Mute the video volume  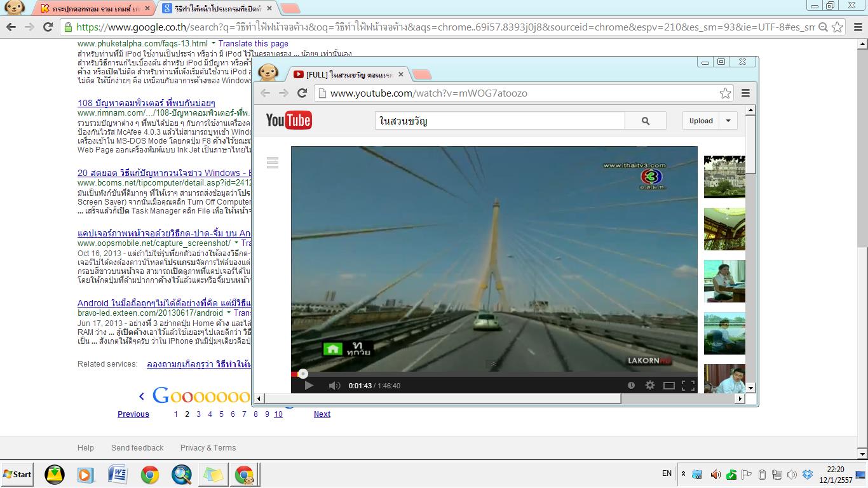tap(335, 385)
